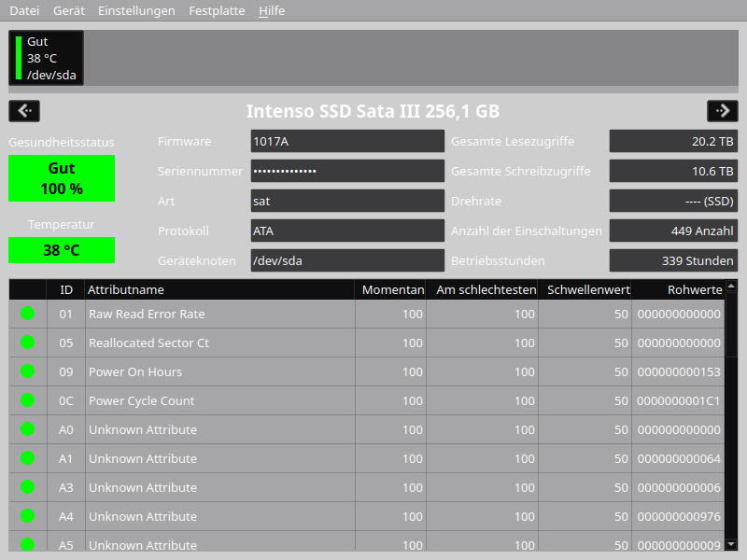This screenshot has height=560, width=747.
Task: Sort by the Schwellenwert column header
Action: click(585, 289)
